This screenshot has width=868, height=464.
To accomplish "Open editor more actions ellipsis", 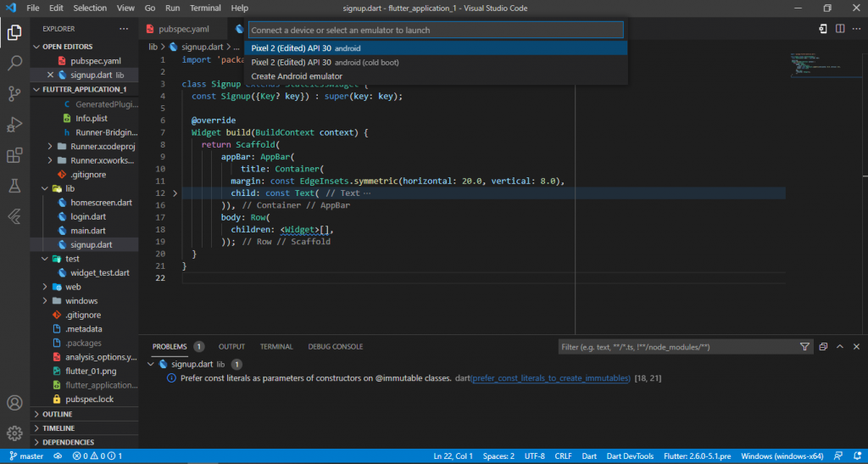I will point(856,29).
